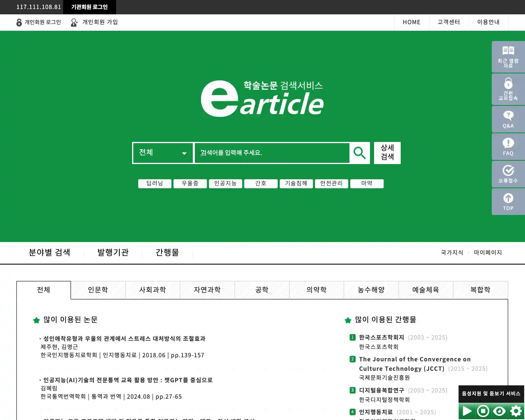This screenshot has width=525, height=420.
Task: Click the magnifier search icon
Action: pyautogui.click(x=360, y=153)
